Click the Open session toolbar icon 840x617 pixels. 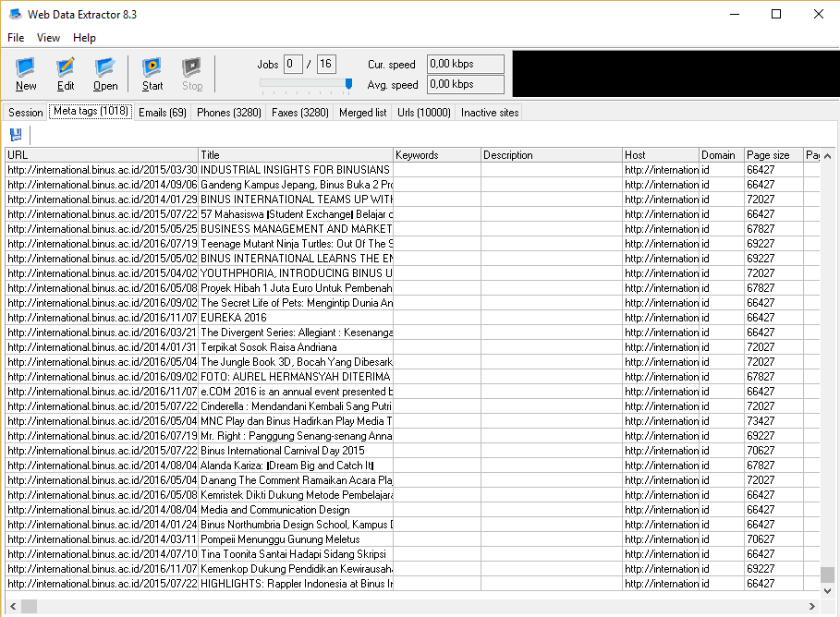[x=105, y=74]
